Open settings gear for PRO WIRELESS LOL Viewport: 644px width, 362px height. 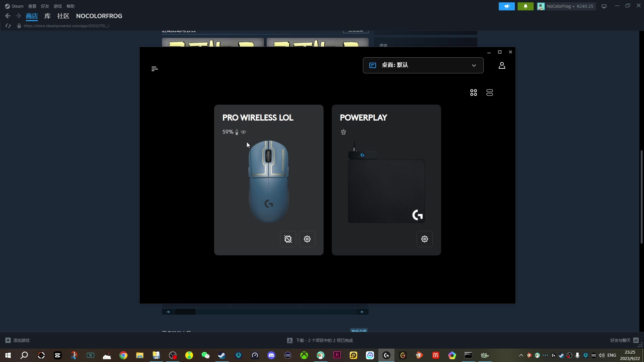coord(307,239)
